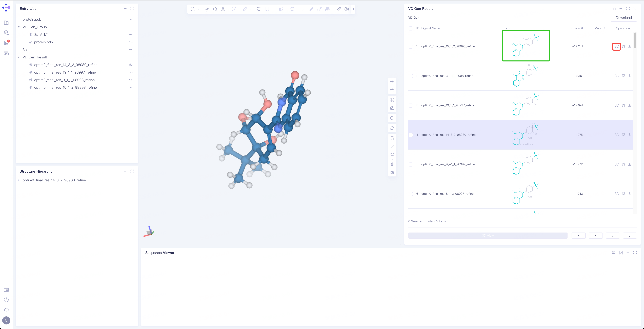Collapse the top toolbar with the left arrow
Viewport: 644px width, 329px height.
353,9
